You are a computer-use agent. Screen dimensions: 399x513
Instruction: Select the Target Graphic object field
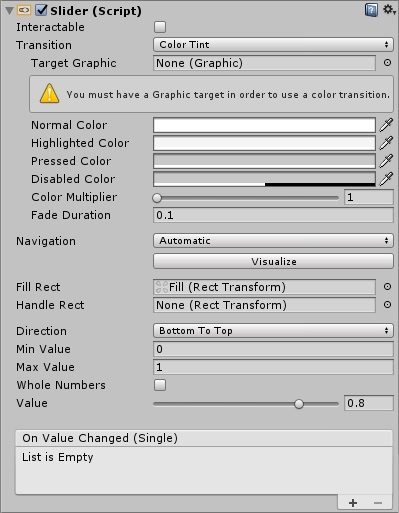264,63
